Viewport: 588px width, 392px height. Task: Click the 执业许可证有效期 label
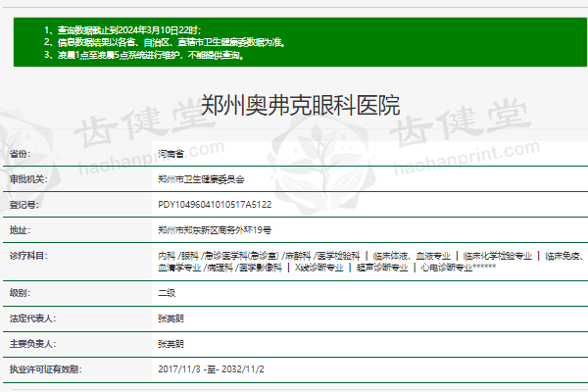[x=45, y=369]
